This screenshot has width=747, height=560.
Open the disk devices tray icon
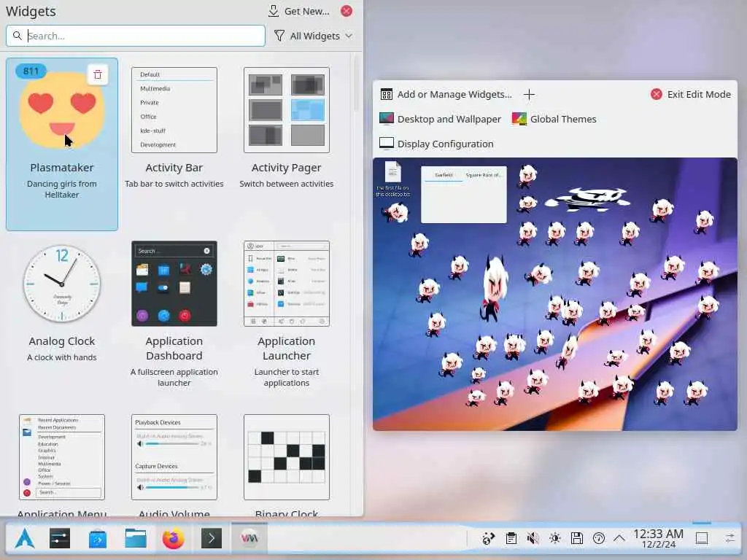tap(577, 539)
